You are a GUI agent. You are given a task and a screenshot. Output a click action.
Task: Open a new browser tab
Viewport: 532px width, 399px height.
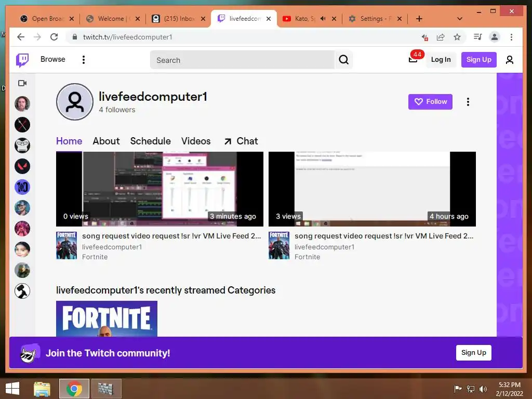419,19
